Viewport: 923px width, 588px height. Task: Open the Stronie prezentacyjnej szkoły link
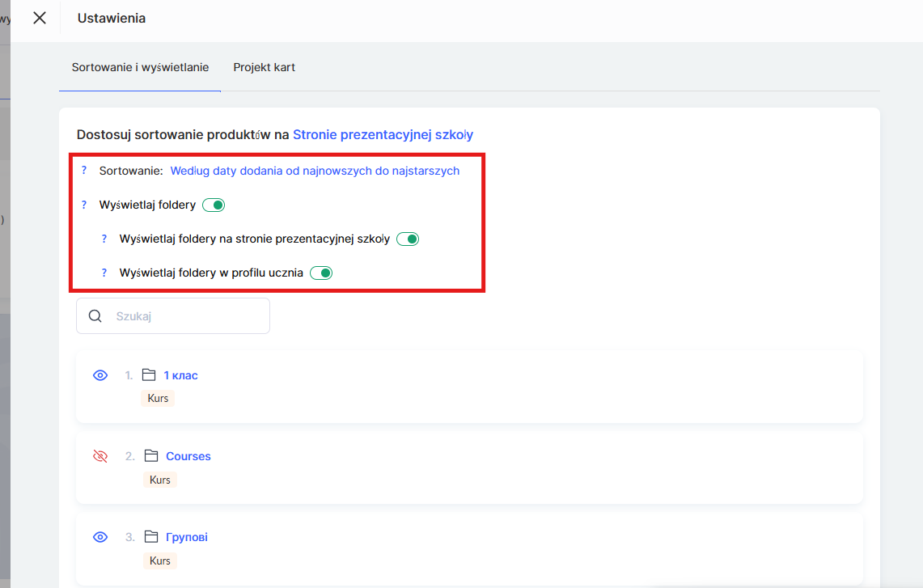pos(383,134)
